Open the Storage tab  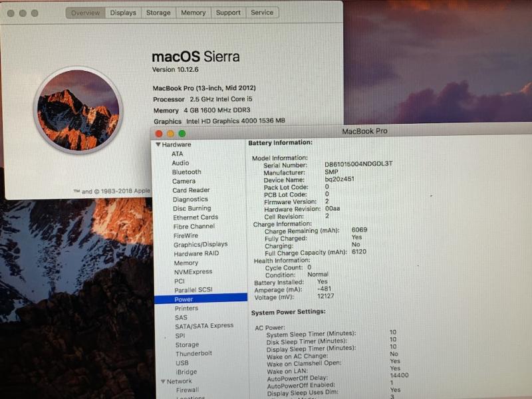158,13
